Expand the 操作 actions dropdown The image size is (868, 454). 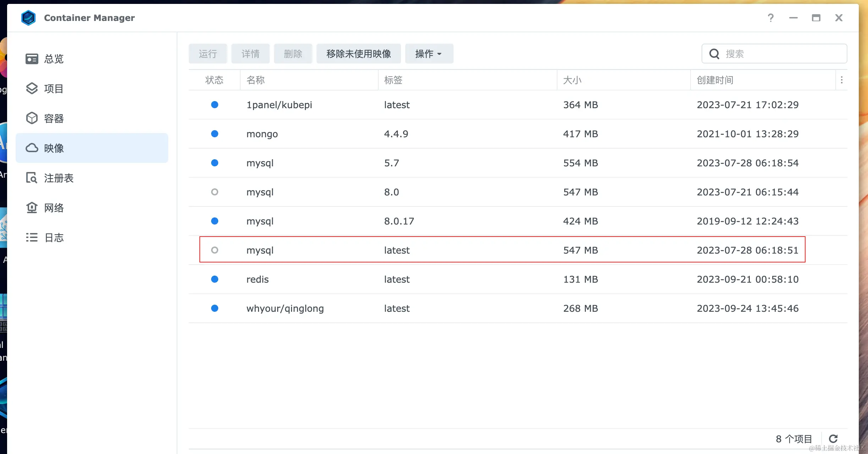click(429, 54)
